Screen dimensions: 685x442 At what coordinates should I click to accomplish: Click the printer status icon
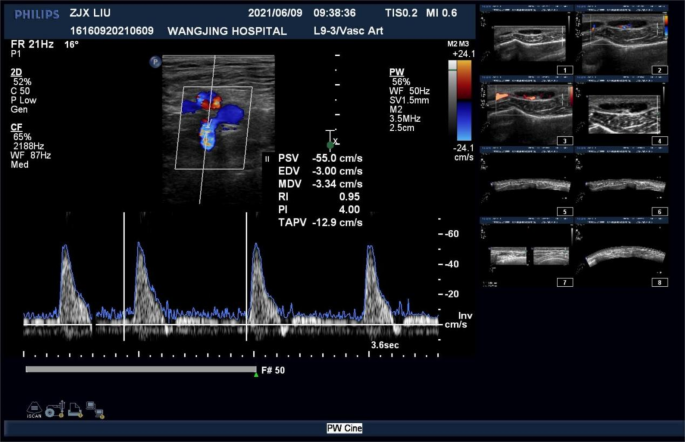(73, 407)
